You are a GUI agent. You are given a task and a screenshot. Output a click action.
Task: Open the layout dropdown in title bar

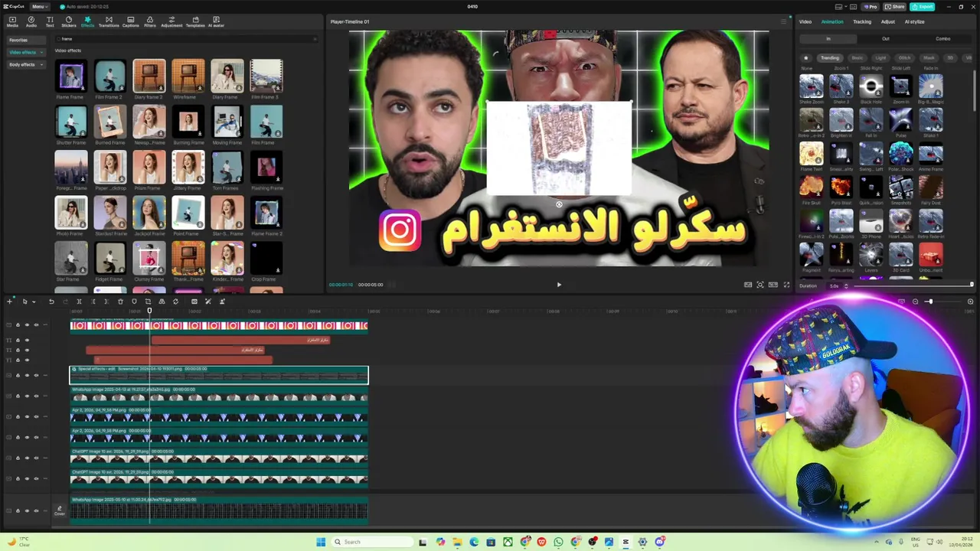pyautogui.click(x=844, y=6)
